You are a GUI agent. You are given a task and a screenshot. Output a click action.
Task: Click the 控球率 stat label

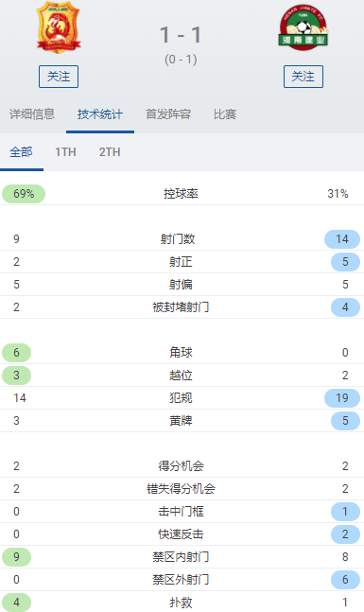pos(181,194)
